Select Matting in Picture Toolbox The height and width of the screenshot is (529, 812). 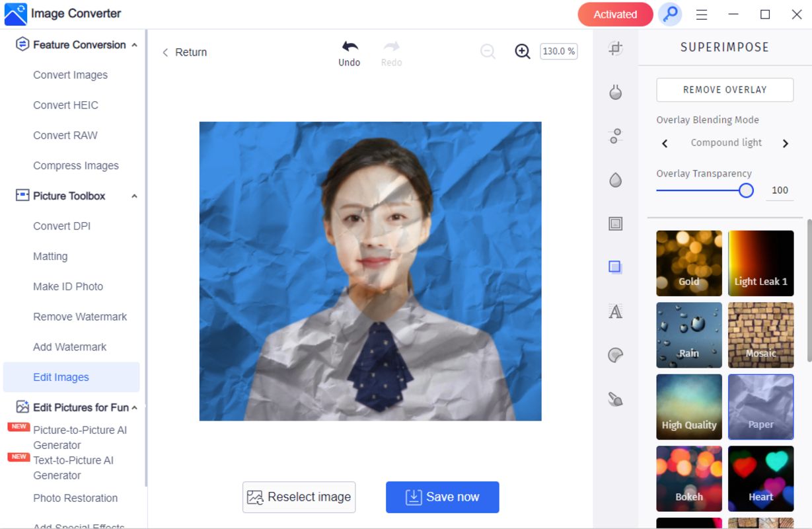pos(50,257)
